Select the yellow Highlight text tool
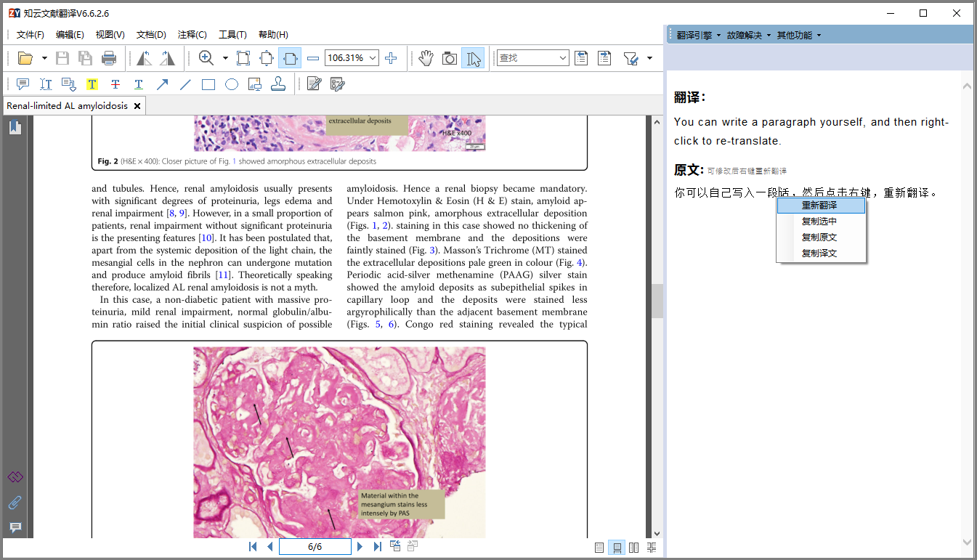Viewport: 977px width, 560px height. pyautogui.click(x=92, y=84)
